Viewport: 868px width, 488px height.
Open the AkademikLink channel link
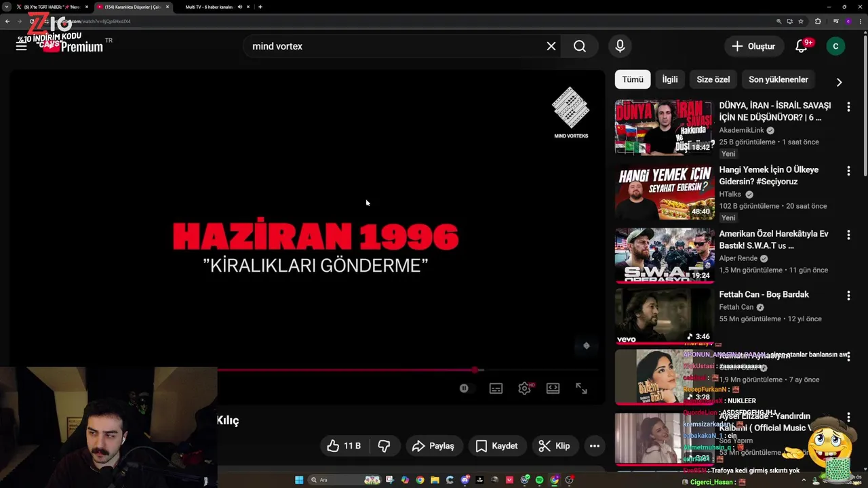[x=742, y=130]
